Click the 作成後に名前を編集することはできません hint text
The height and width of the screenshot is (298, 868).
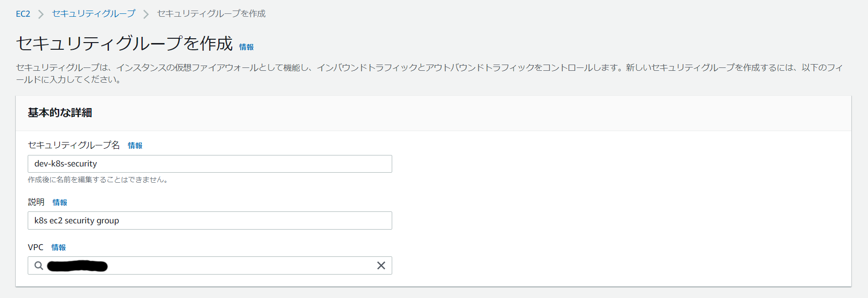97,180
